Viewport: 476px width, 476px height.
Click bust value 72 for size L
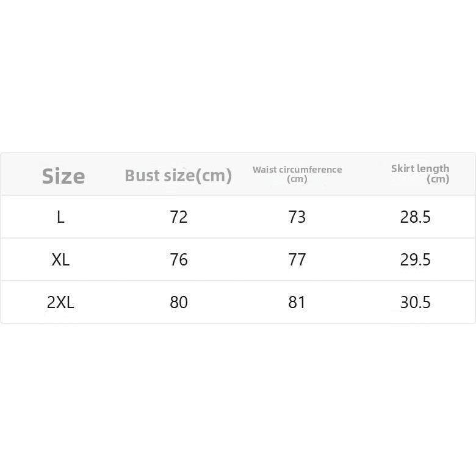click(x=178, y=217)
